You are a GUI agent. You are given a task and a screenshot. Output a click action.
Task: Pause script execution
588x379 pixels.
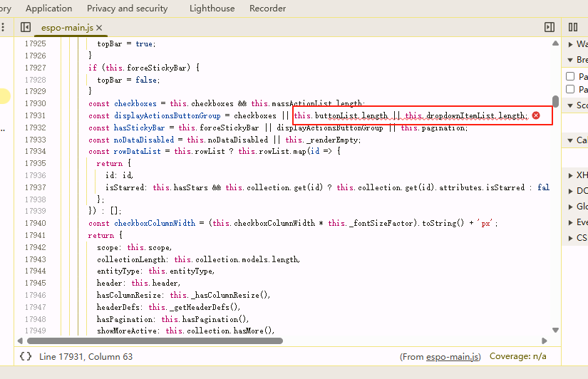click(573, 27)
